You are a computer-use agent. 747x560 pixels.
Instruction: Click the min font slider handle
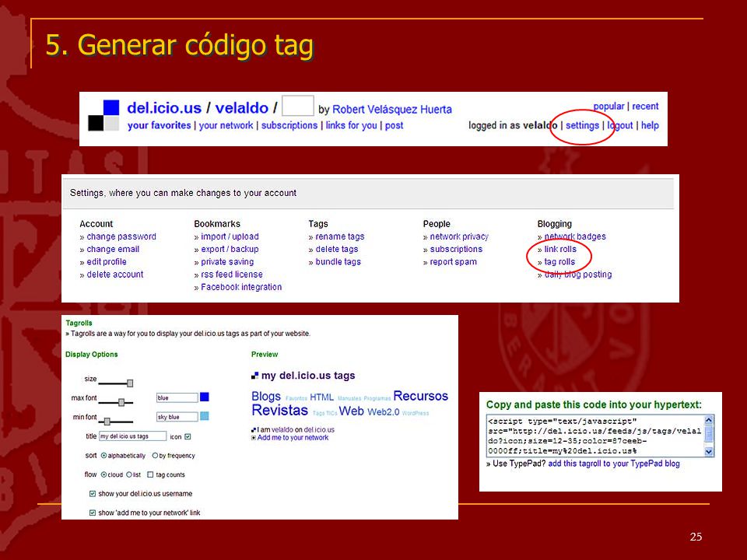107,422
